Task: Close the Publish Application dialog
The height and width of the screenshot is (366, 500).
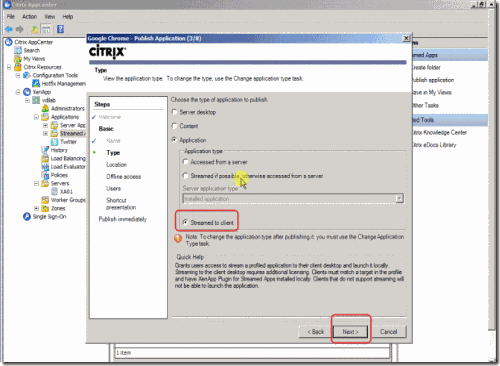Action: [x=406, y=38]
